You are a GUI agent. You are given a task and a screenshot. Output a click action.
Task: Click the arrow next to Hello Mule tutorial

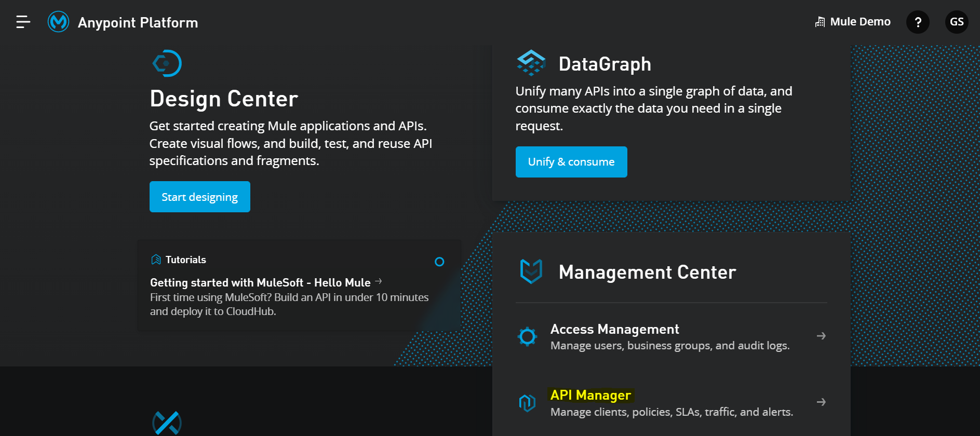[x=379, y=281]
